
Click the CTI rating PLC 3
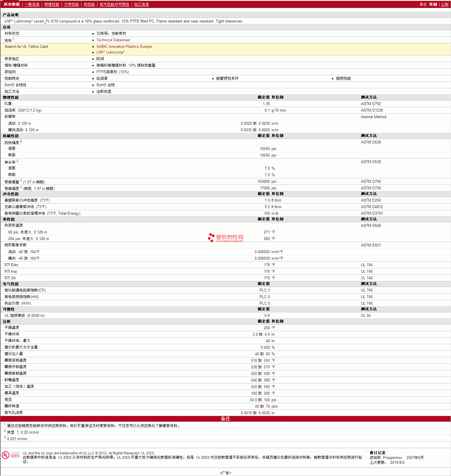pos(264,290)
